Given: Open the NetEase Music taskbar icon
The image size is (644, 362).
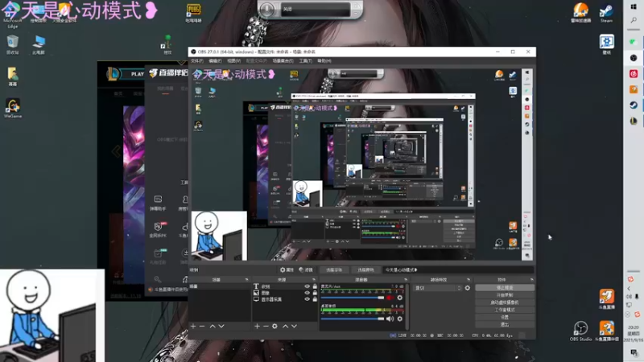Looking at the screenshot, I should [634, 73].
